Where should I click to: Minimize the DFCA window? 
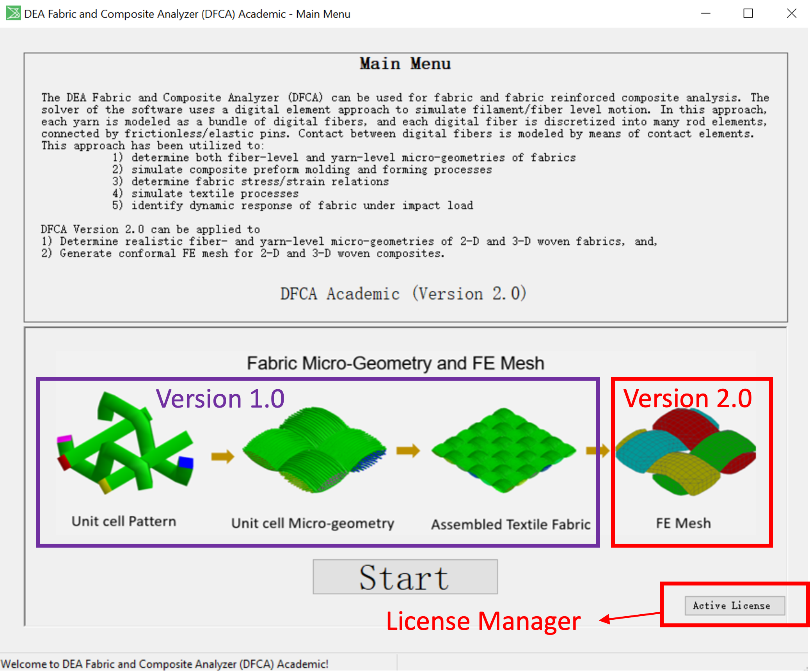pyautogui.click(x=705, y=14)
